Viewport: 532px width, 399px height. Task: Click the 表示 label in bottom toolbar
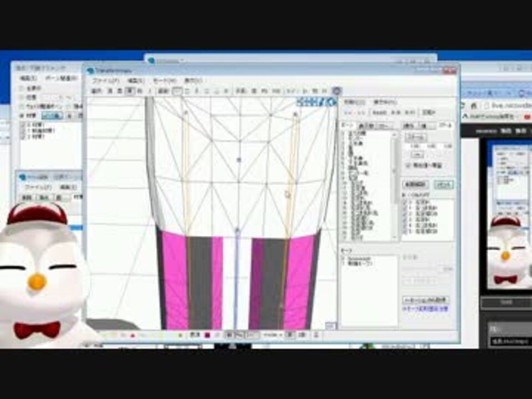195,335
